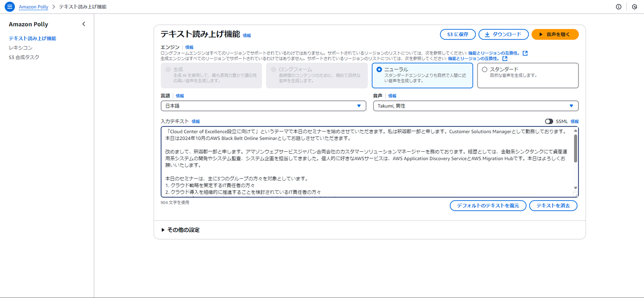Click the text area scrollbar thumb
This screenshot has height=298, width=644.
(575, 148)
